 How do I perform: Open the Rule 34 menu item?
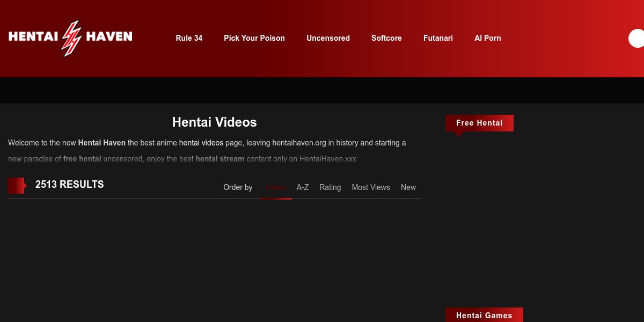click(189, 38)
